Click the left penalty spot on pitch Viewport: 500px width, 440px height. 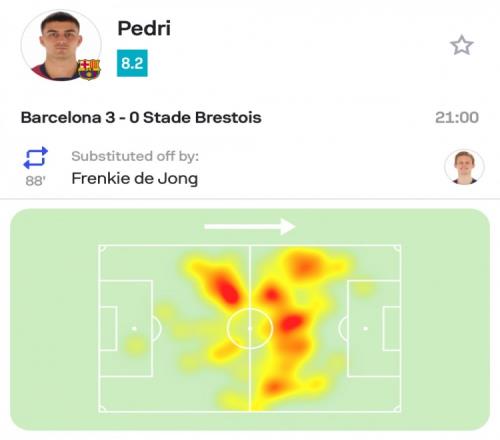[134, 329]
